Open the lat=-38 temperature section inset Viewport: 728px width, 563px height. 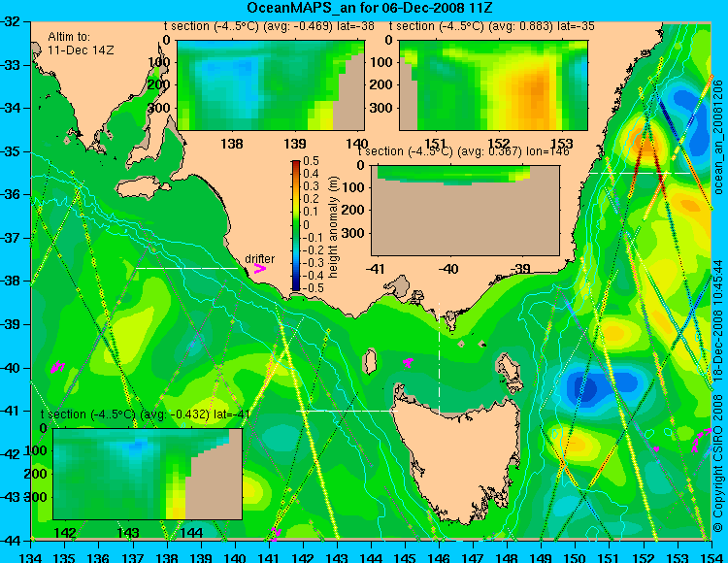click(x=271, y=85)
